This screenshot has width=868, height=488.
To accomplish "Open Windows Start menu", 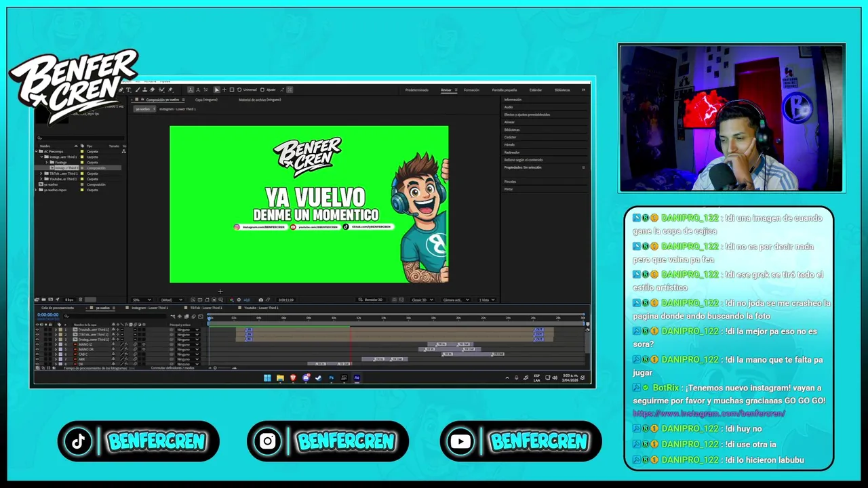I will [267, 378].
